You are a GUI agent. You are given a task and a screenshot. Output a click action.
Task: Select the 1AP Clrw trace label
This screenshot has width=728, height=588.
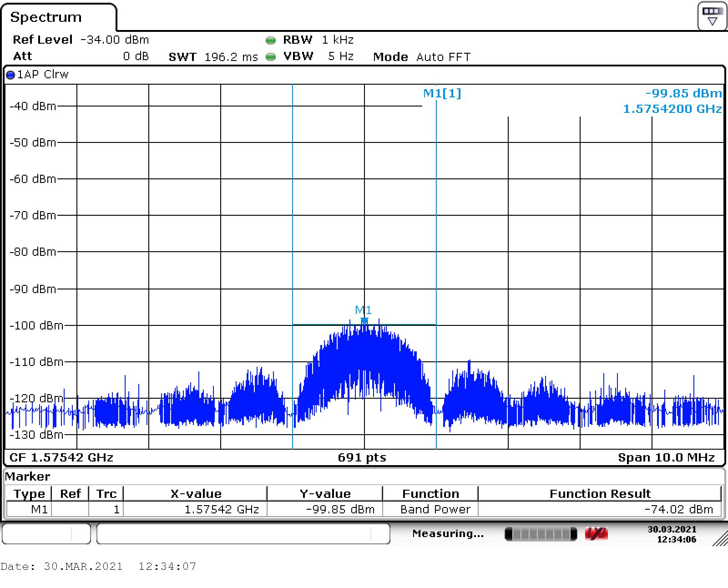pos(43,75)
